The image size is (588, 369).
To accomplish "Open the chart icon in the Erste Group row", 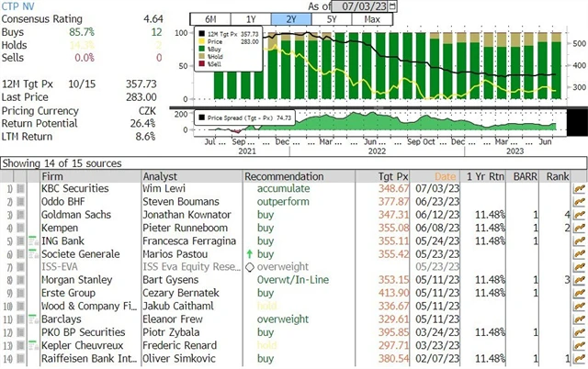I will pyautogui.click(x=580, y=294).
